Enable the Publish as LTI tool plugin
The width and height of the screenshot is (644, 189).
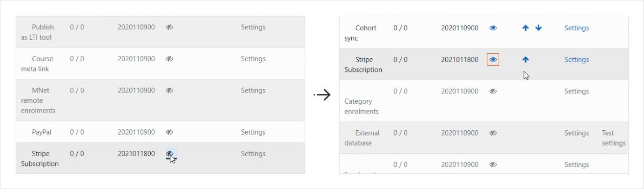click(x=170, y=27)
